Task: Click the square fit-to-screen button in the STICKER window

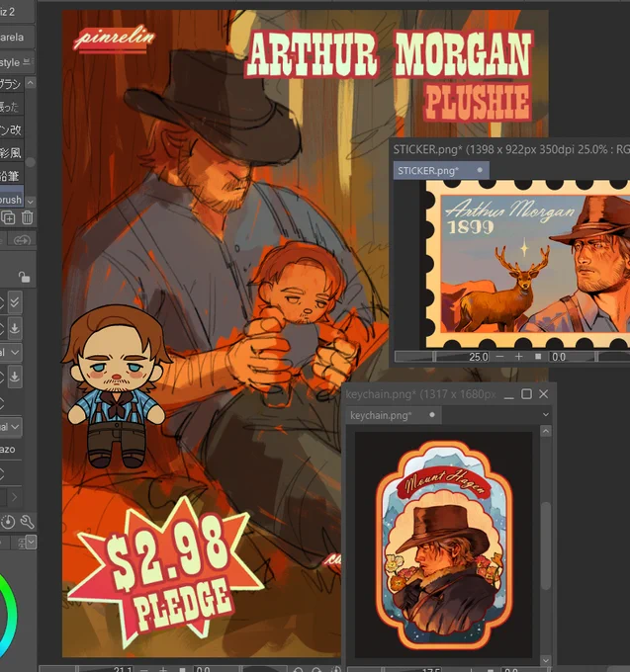Action: (538, 356)
